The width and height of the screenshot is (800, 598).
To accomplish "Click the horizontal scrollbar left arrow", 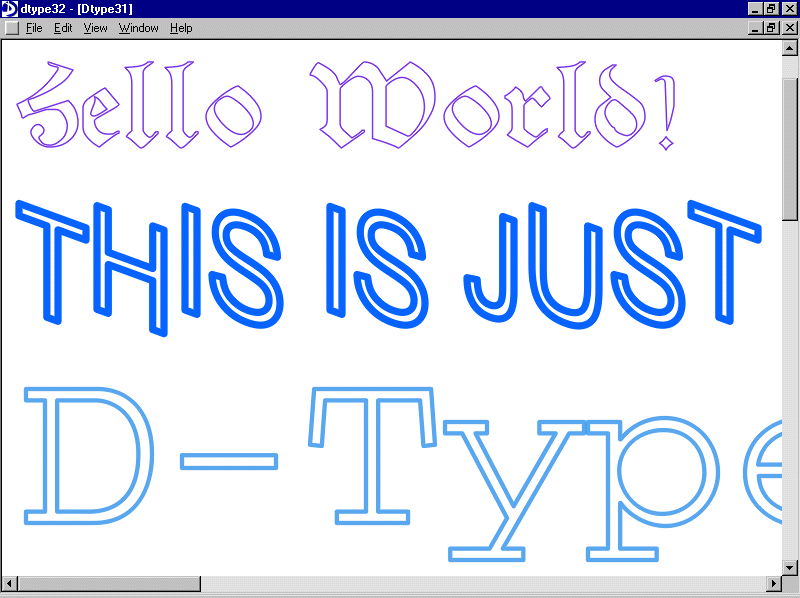I will click(10, 583).
